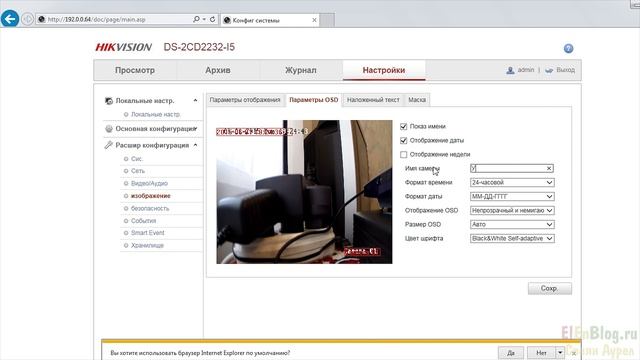The image size is (640, 360).
Task: Click the HIKVISION logo
Action: pos(123,47)
